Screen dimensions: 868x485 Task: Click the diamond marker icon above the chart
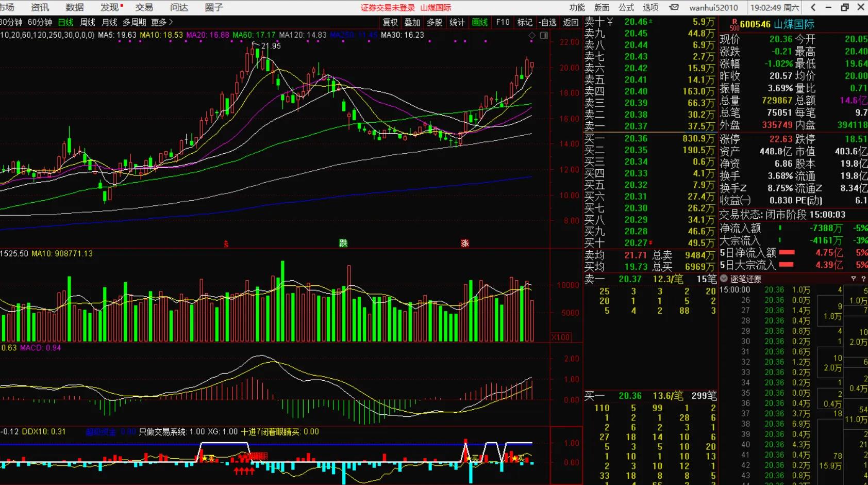coord(532,35)
